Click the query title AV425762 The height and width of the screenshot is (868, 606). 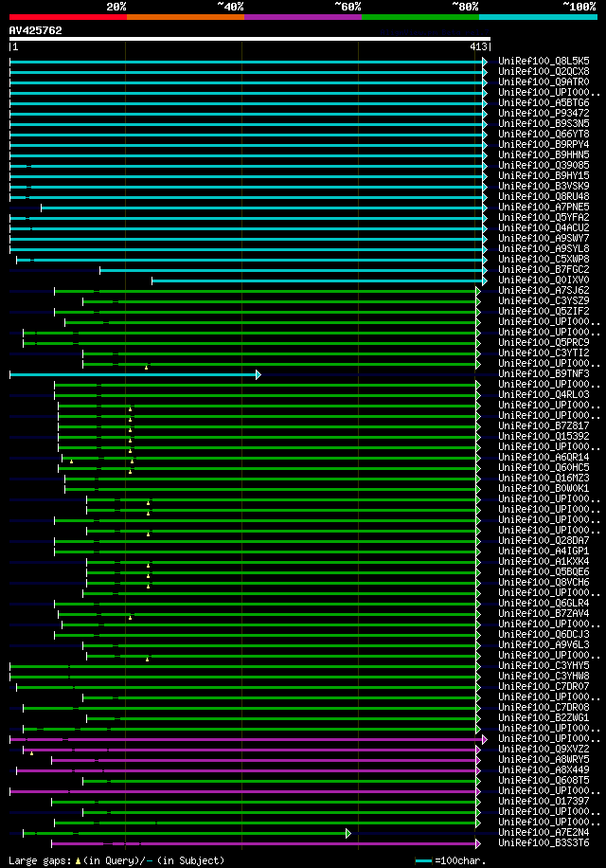(35, 30)
